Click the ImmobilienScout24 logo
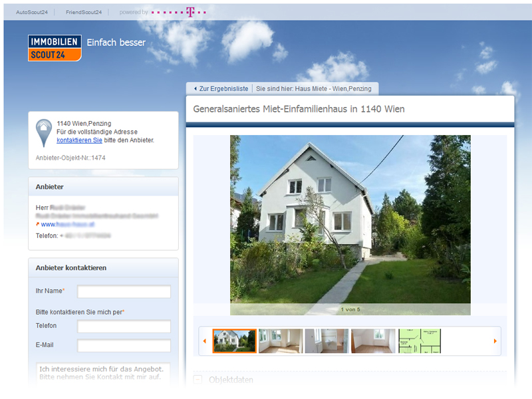 [x=55, y=48]
